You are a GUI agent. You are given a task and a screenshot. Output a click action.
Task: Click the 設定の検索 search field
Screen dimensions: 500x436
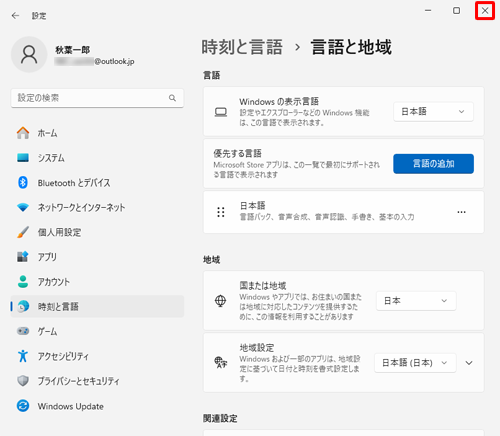(97, 98)
